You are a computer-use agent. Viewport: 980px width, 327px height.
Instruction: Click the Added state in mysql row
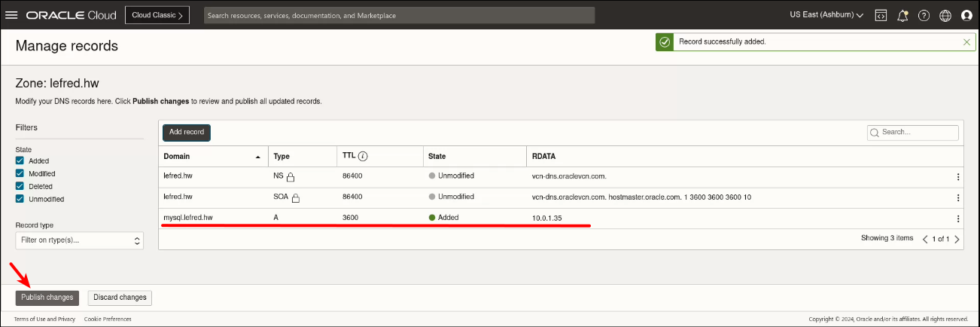tap(443, 218)
